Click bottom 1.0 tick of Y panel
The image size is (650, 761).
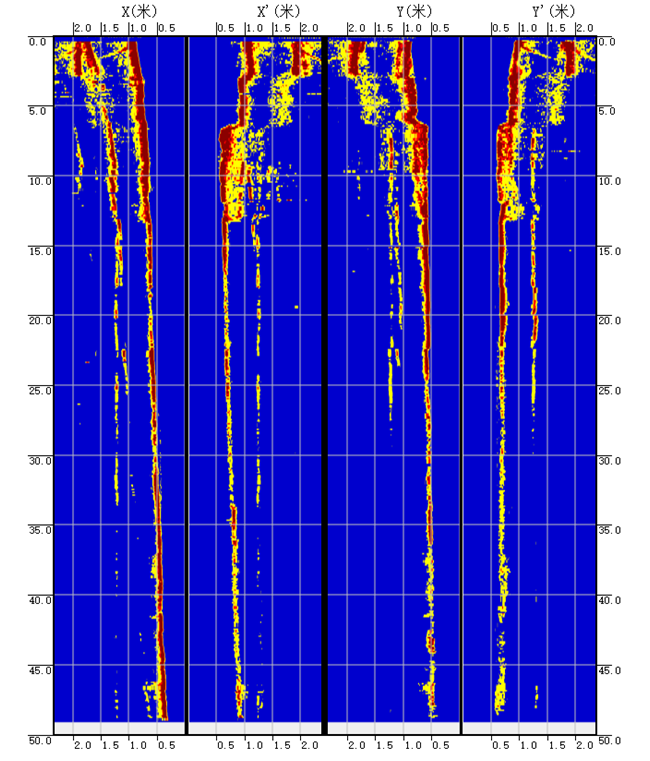(x=413, y=745)
